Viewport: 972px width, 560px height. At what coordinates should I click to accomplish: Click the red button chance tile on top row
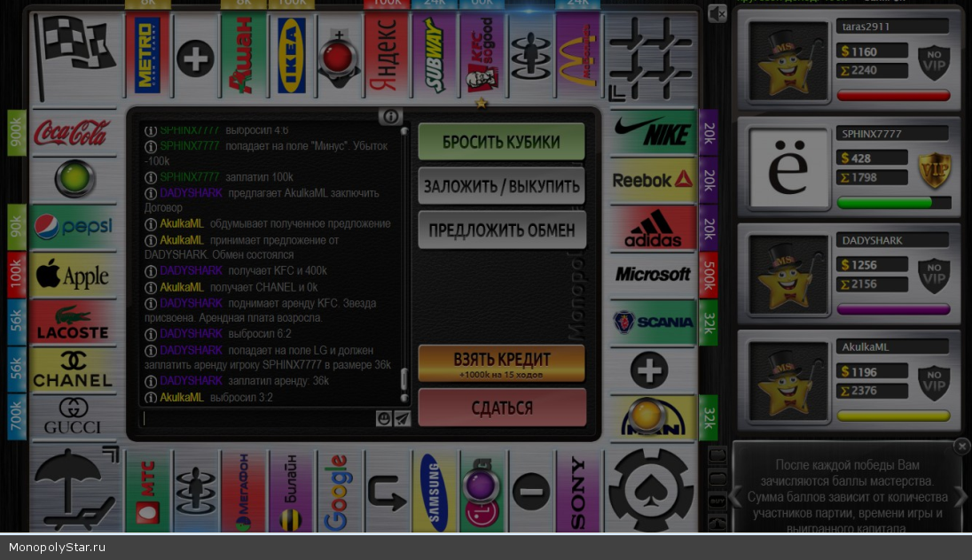[339, 56]
